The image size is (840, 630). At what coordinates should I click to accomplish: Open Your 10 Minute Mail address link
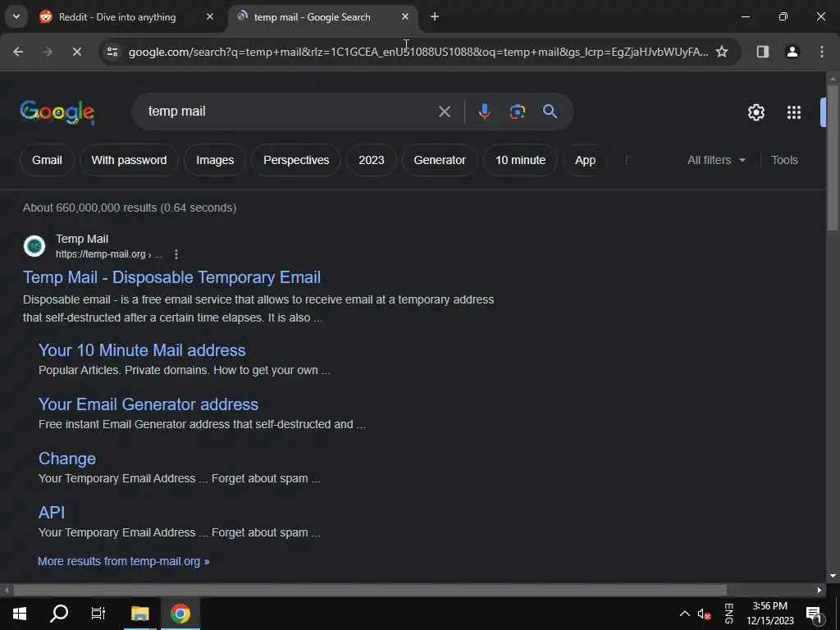[142, 350]
